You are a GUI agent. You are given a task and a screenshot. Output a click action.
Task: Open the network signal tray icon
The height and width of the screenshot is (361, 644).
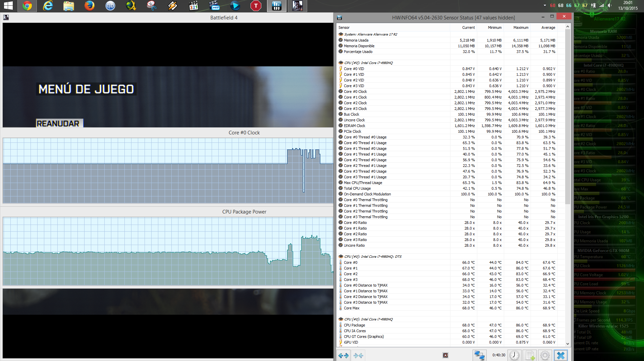(x=601, y=5)
